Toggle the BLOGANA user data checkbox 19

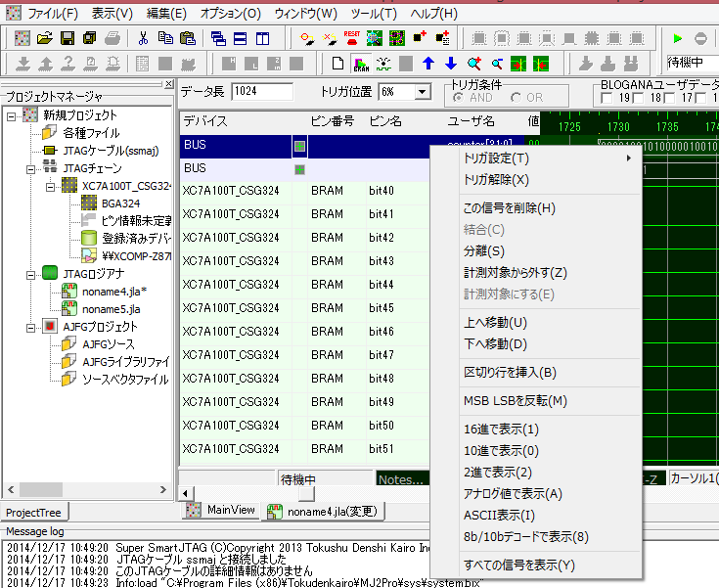[607, 98]
